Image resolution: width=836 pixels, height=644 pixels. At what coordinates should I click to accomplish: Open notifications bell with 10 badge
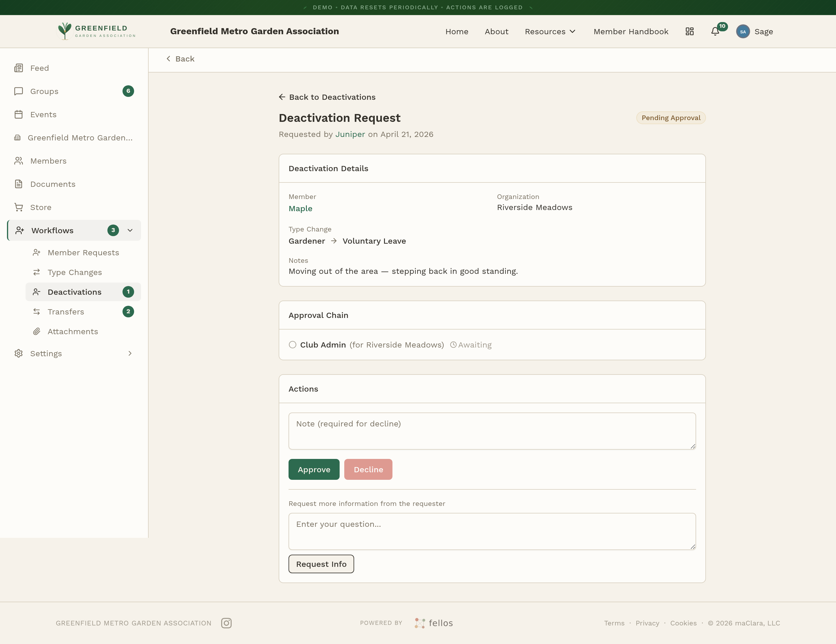coord(715,31)
